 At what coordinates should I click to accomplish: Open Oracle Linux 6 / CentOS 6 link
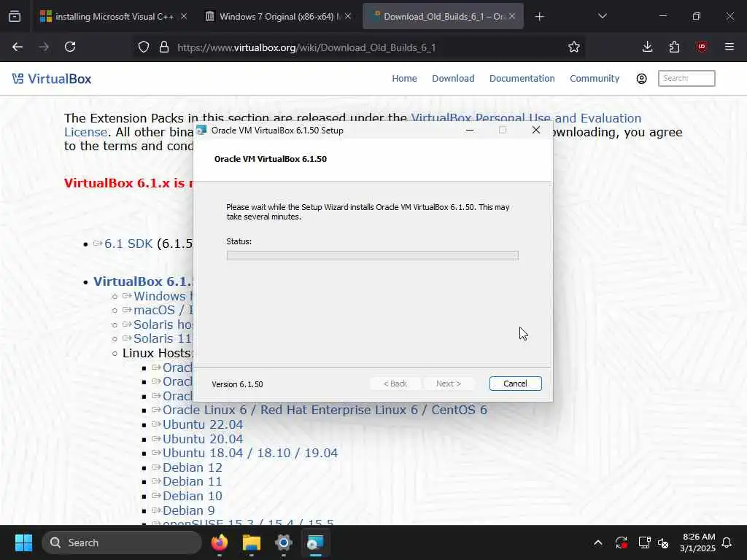325,410
